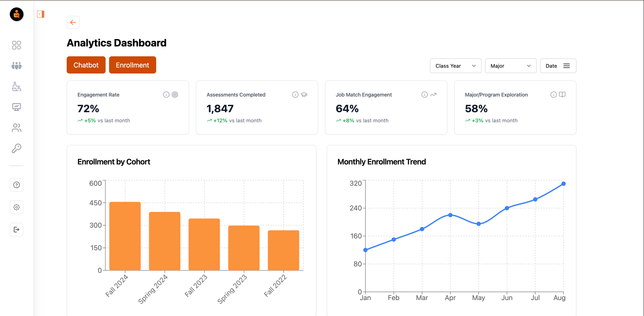Click book icon on Major/Program Exploration card
The height and width of the screenshot is (316, 644).
(562, 95)
